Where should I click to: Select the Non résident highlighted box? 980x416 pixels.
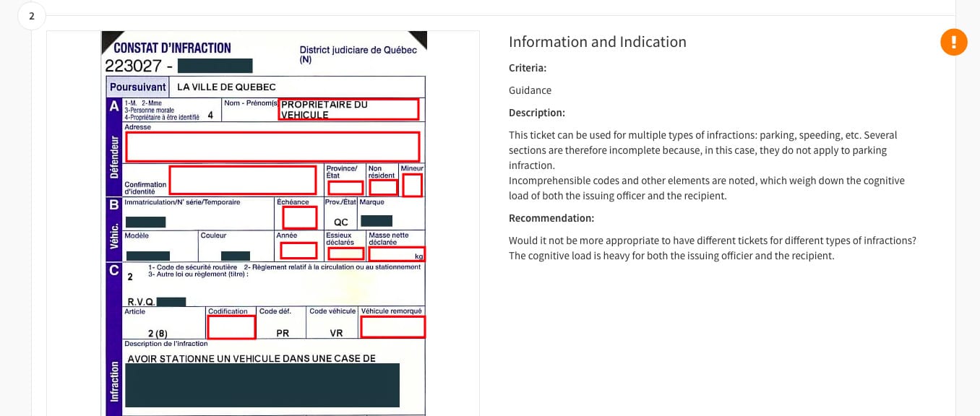(x=383, y=186)
